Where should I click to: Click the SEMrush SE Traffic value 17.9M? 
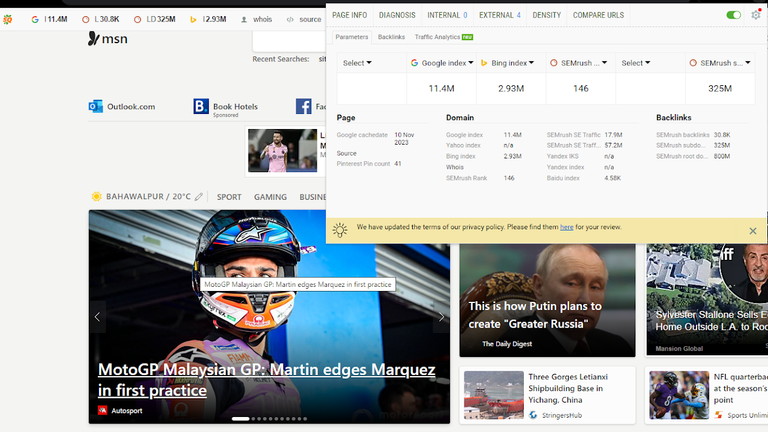613,135
